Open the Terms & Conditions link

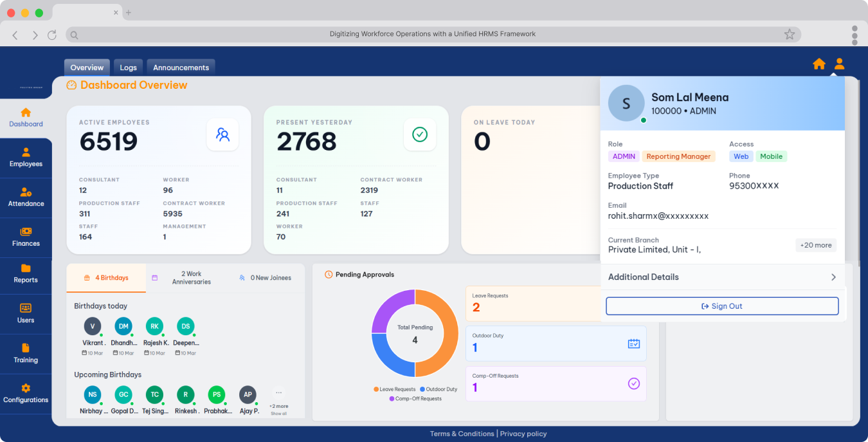coord(462,434)
